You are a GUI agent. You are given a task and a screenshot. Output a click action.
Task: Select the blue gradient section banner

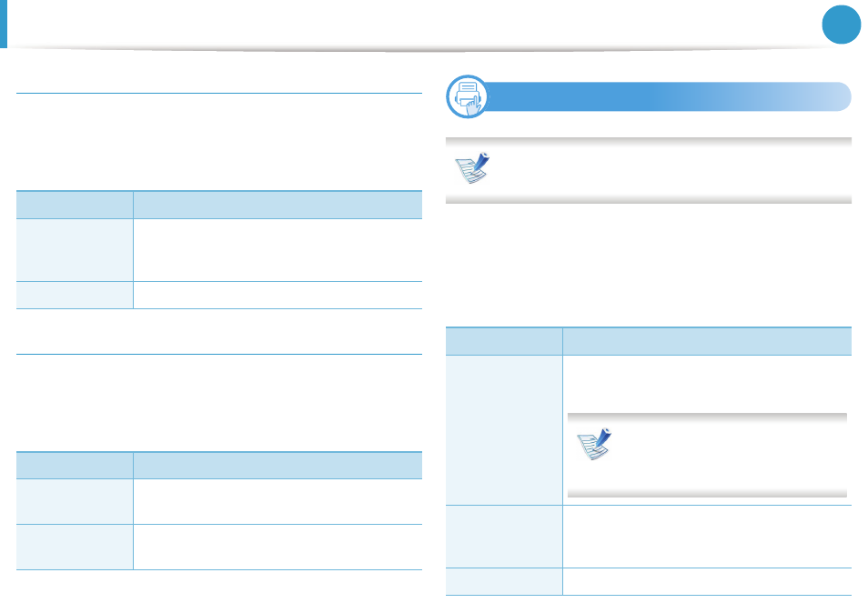coord(667,96)
